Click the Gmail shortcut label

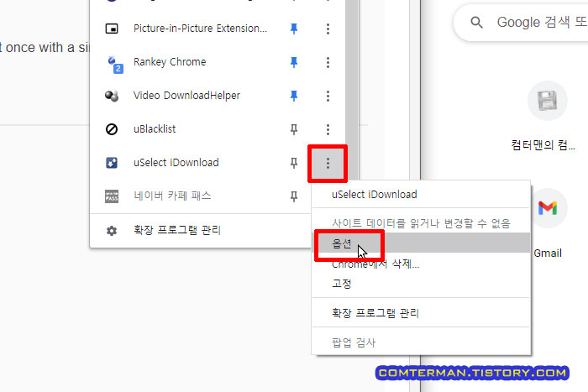click(x=548, y=253)
